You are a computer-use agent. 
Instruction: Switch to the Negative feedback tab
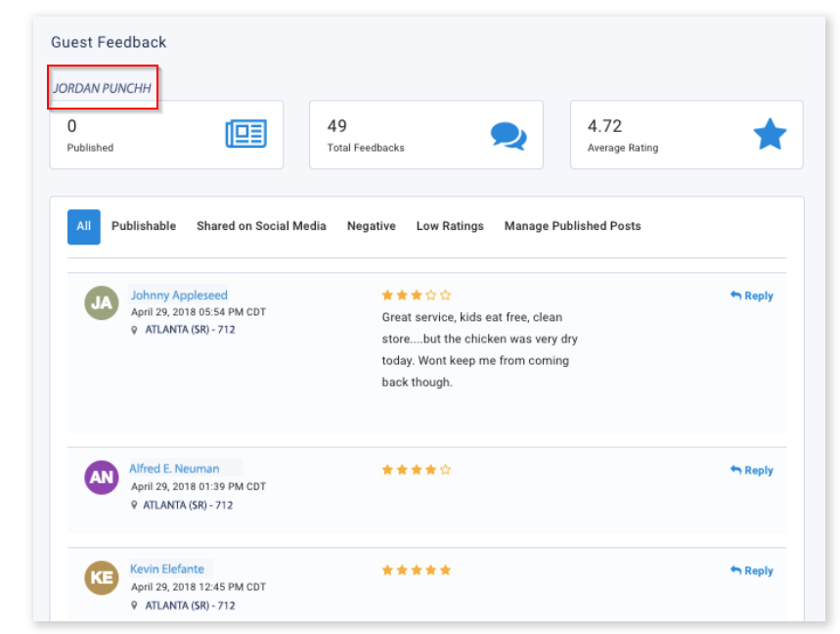point(372,226)
